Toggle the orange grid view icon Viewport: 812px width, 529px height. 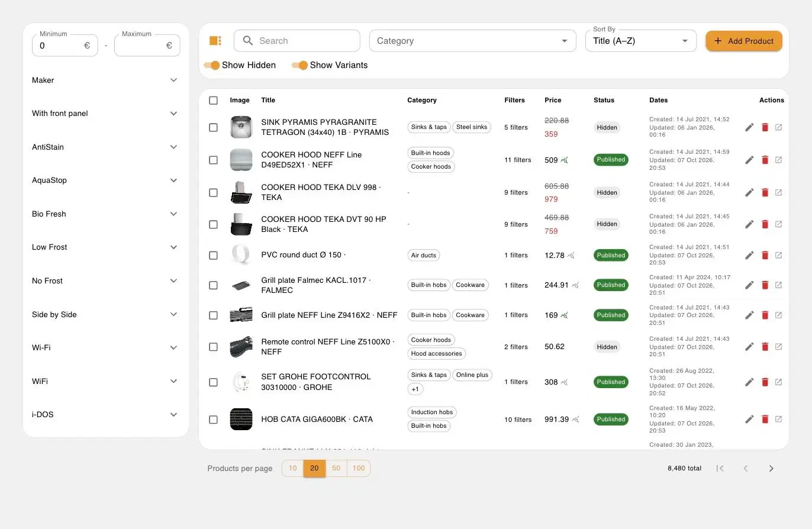pos(215,41)
